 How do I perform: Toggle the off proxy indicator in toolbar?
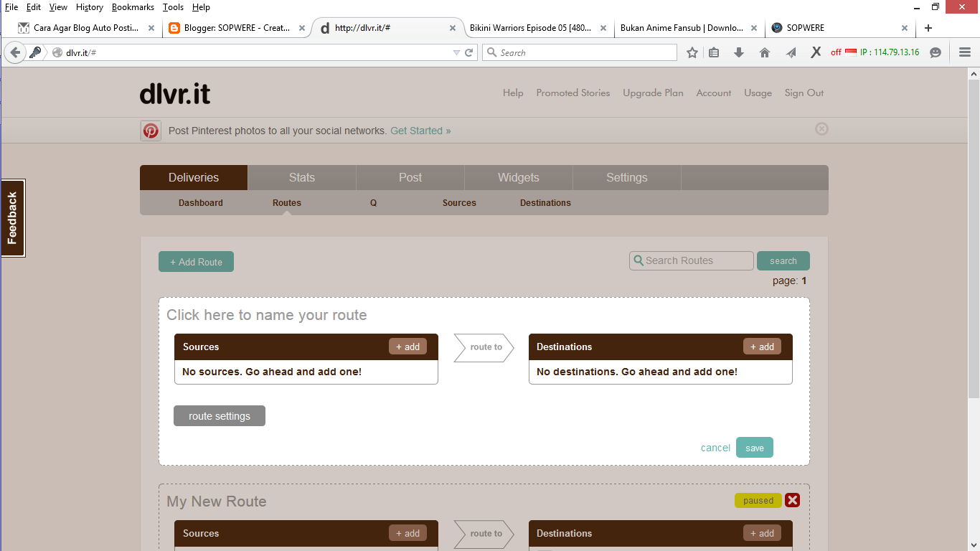point(836,52)
